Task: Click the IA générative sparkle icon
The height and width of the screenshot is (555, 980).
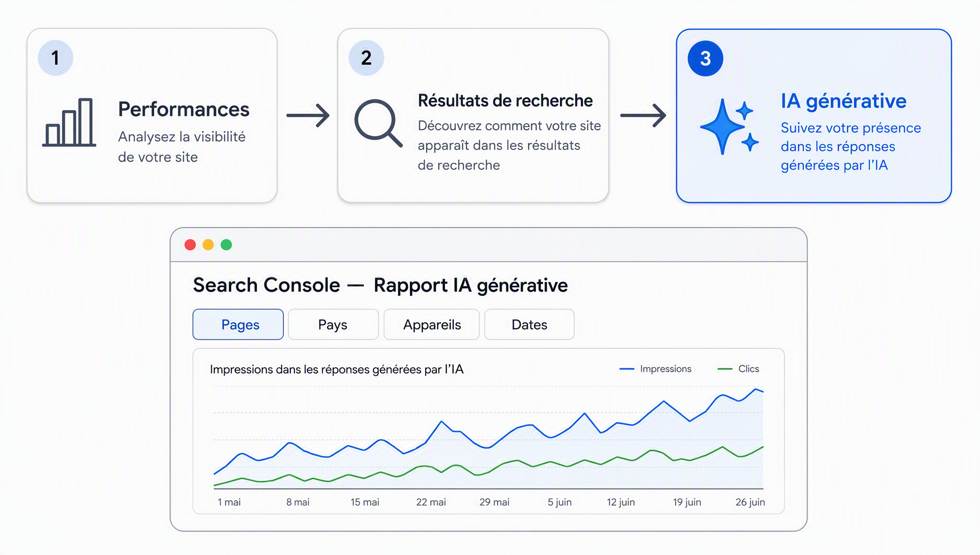Action: coord(729,127)
